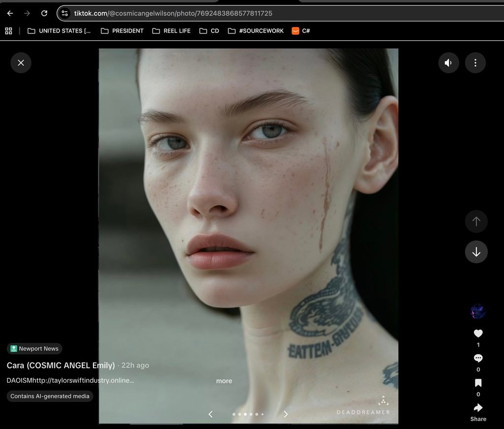
Task: Share the post using the arrow icon
Action: point(478,408)
